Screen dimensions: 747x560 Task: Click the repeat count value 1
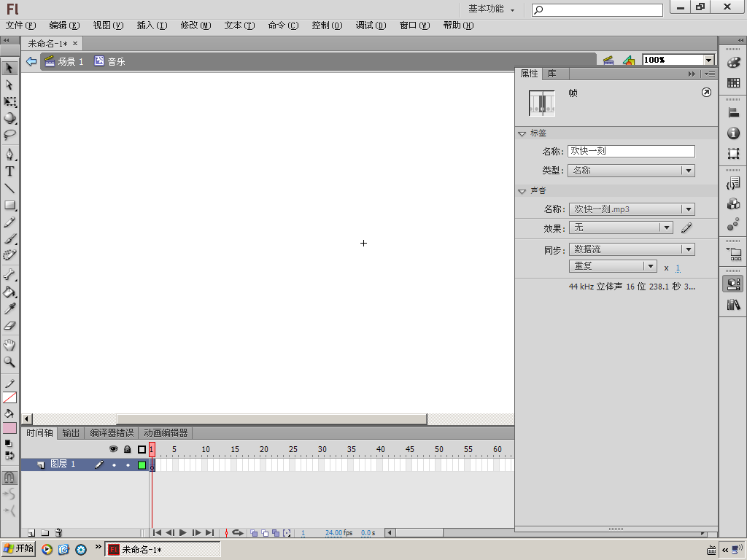click(678, 268)
